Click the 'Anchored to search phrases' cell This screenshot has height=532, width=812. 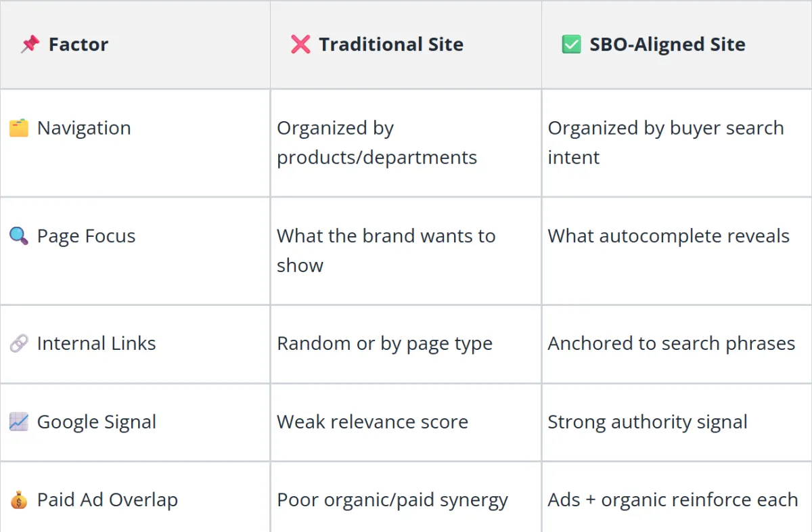tap(671, 344)
